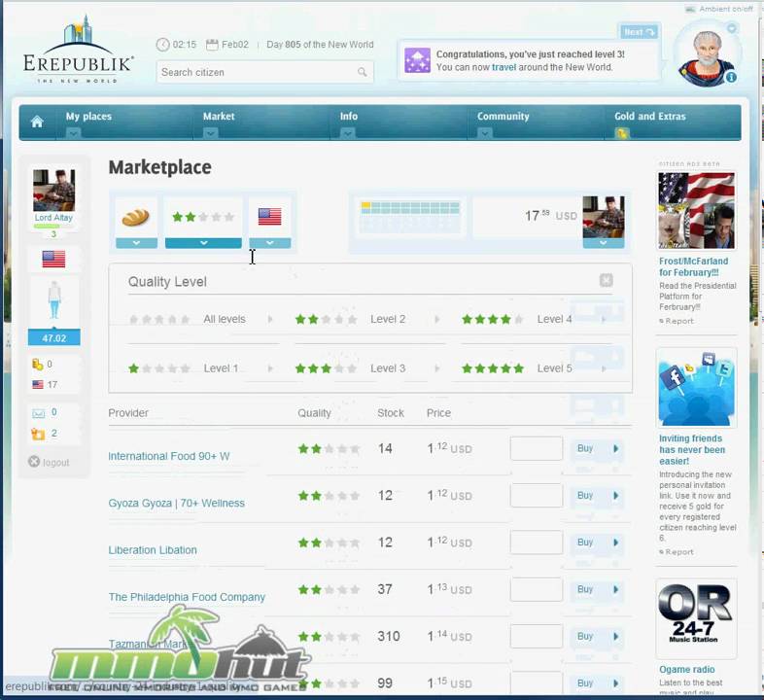Click the info badge on advisor avatar

pos(731,77)
